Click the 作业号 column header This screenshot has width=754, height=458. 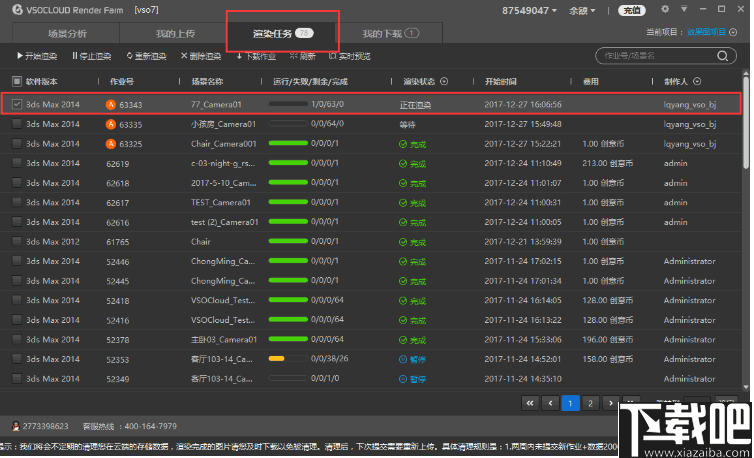click(122, 81)
